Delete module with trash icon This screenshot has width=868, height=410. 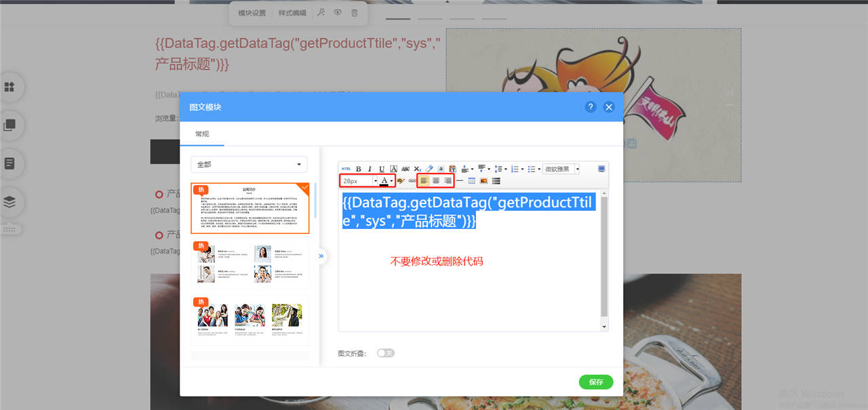click(354, 12)
